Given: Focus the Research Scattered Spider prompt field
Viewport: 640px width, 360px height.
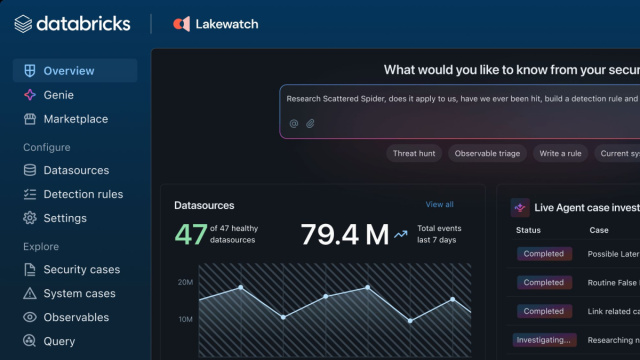Looking at the screenshot, I should click(460, 111).
